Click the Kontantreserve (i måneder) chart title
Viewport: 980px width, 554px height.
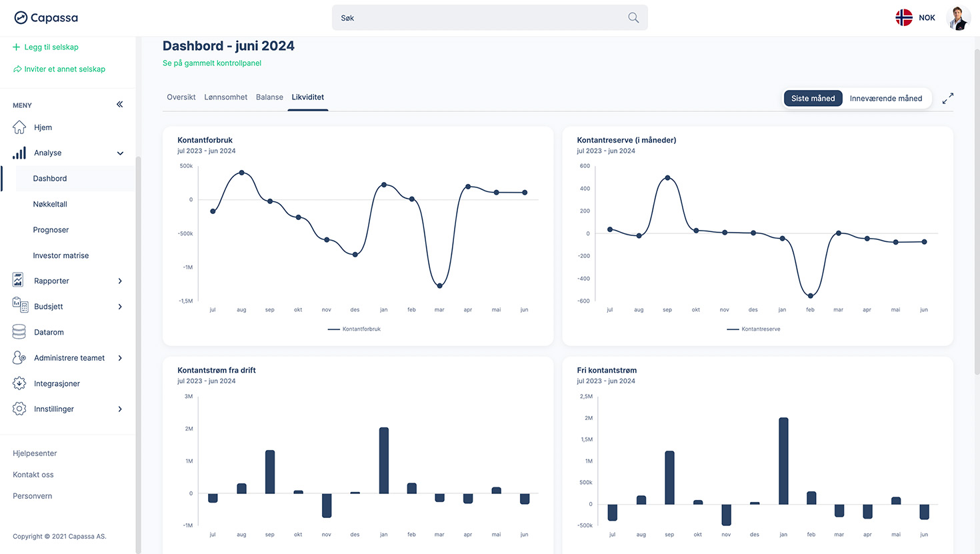coord(627,140)
